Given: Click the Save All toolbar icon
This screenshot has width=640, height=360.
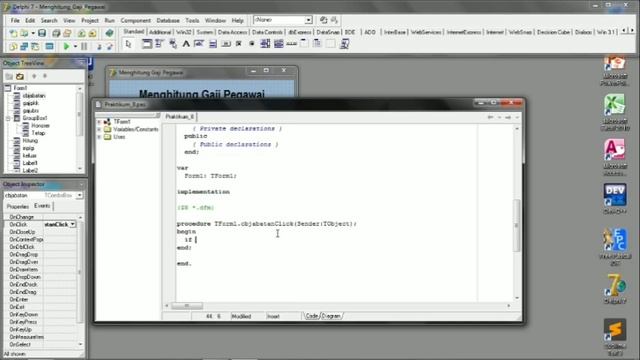Looking at the screenshot, I should pyautogui.click(x=56, y=33).
